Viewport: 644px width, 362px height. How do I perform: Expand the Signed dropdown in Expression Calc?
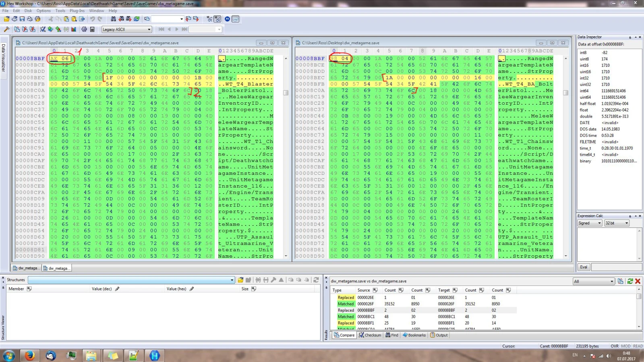click(599, 223)
